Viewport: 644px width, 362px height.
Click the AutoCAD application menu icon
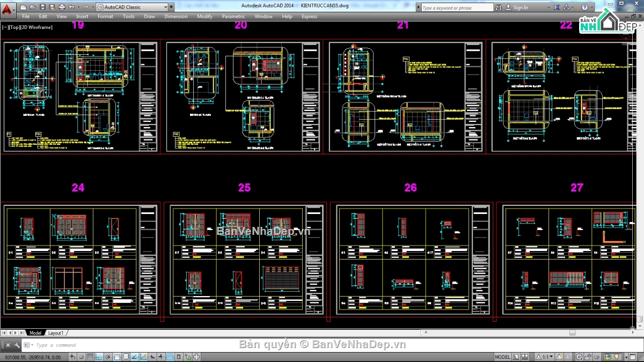[x=8, y=7]
